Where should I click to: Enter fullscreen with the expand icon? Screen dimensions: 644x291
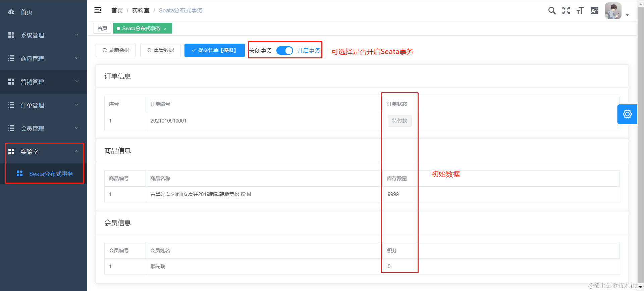(566, 11)
